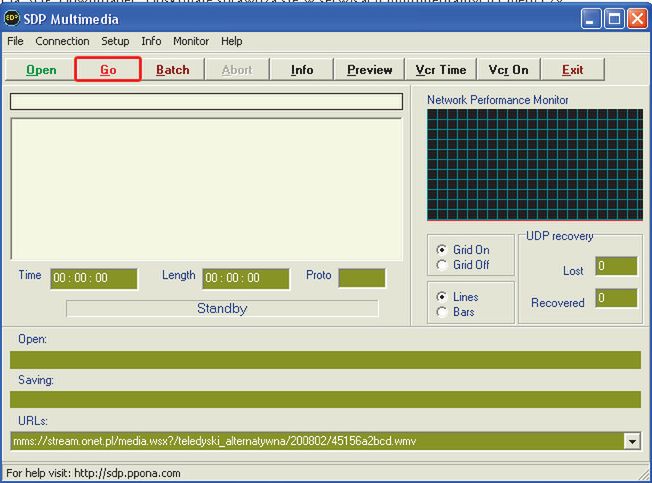The height and width of the screenshot is (483, 652).
Task: Click the Info toolbar button
Action: 302,69
